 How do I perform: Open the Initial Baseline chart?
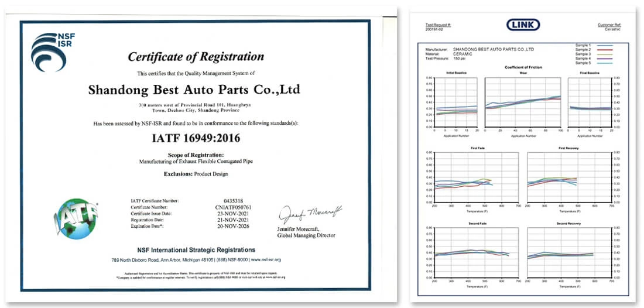(457, 102)
